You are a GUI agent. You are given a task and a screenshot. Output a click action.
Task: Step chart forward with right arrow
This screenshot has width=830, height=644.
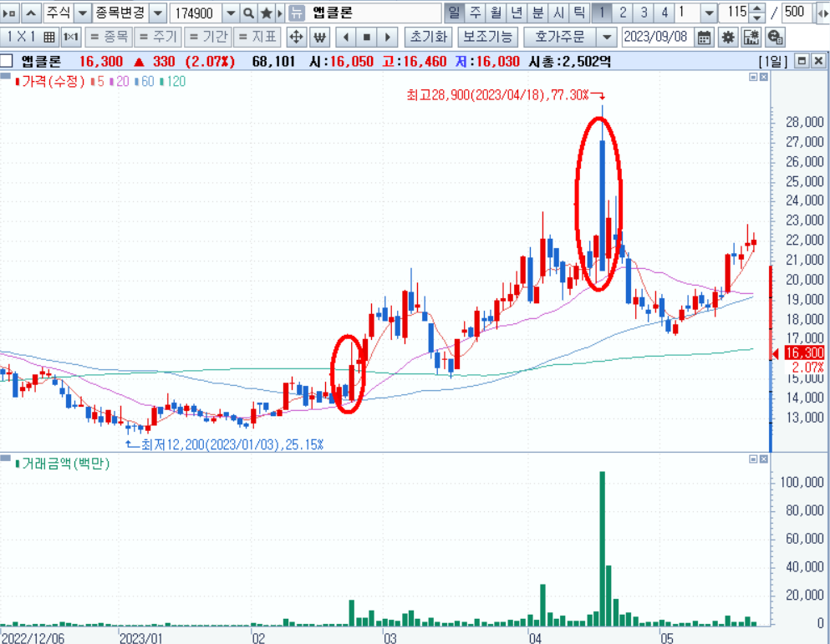click(x=388, y=37)
